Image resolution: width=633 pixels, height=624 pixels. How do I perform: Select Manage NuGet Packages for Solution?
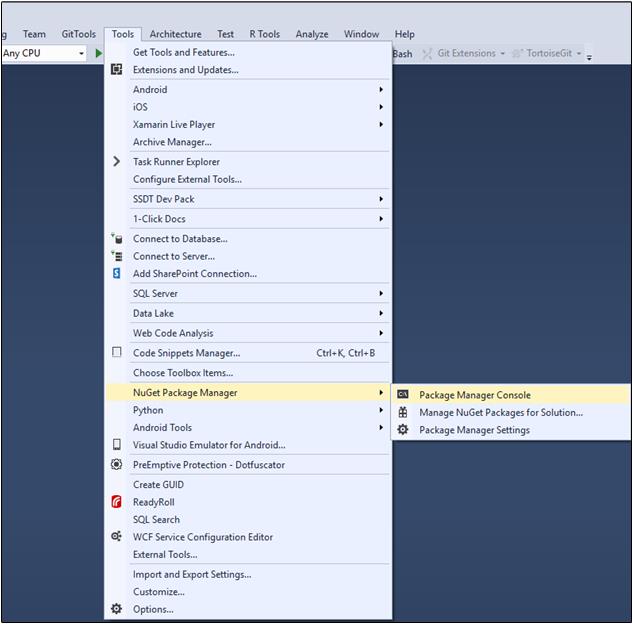coord(511,412)
